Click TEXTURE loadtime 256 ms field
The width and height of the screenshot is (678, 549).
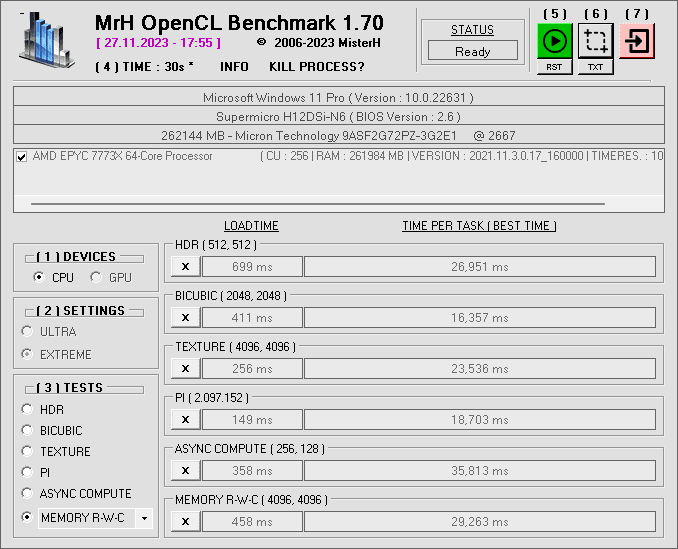252,368
